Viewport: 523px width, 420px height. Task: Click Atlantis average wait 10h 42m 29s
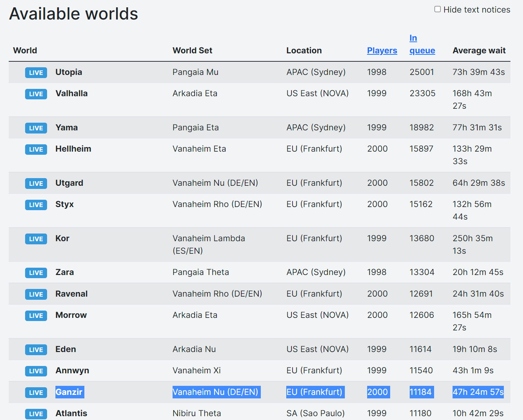[x=478, y=413]
